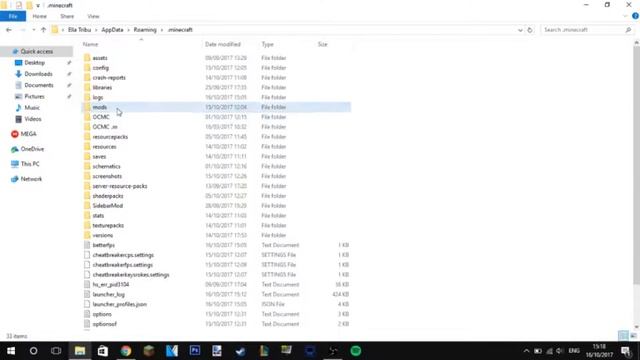Open Explorer help question icon

(x=635, y=16)
